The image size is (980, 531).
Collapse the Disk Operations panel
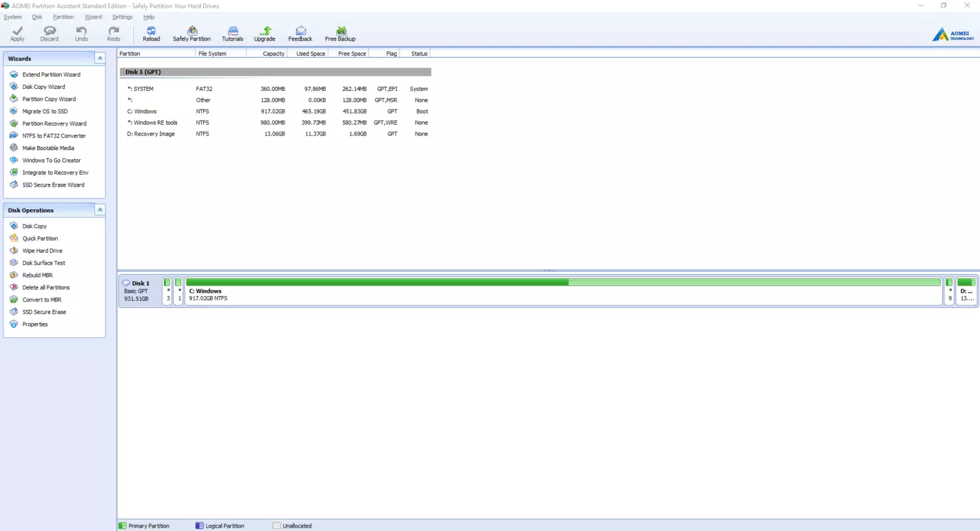(x=100, y=210)
